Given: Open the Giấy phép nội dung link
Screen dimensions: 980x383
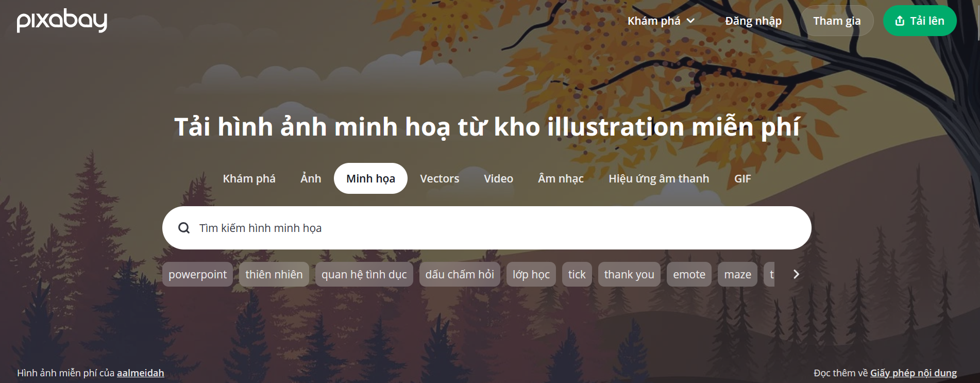Looking at the screenshot, I should point(913,373).
